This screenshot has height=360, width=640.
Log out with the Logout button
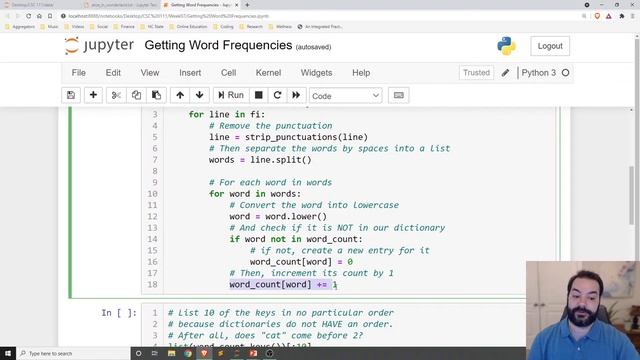pos(550,46)
